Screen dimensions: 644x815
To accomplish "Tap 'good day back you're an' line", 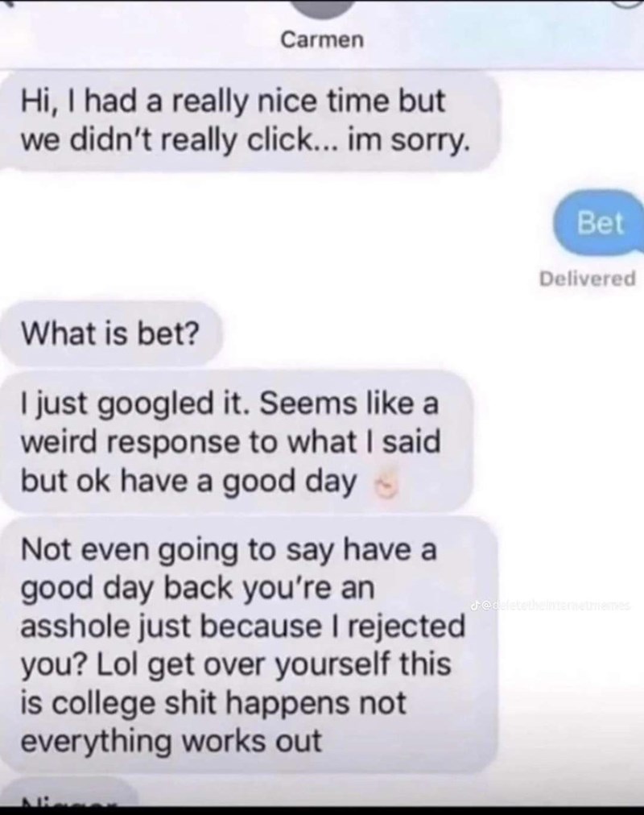I will pyautogui.click(x=197, y=589).
